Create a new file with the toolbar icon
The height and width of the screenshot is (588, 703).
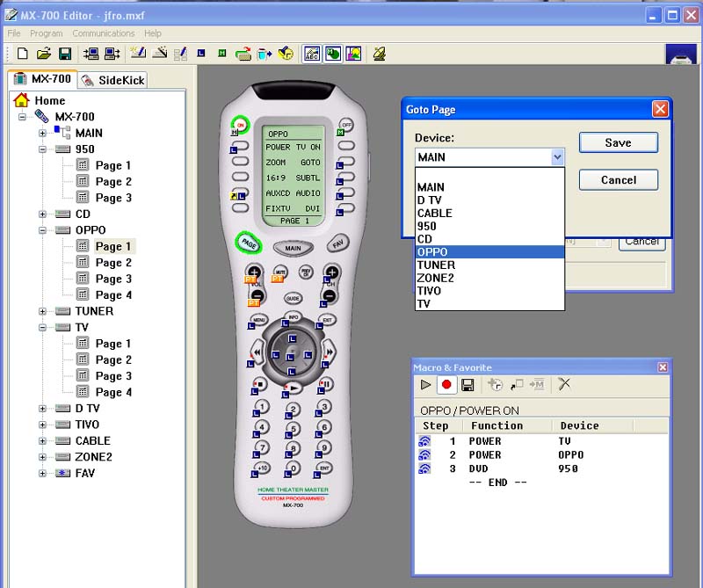click(x=22, y=54)
